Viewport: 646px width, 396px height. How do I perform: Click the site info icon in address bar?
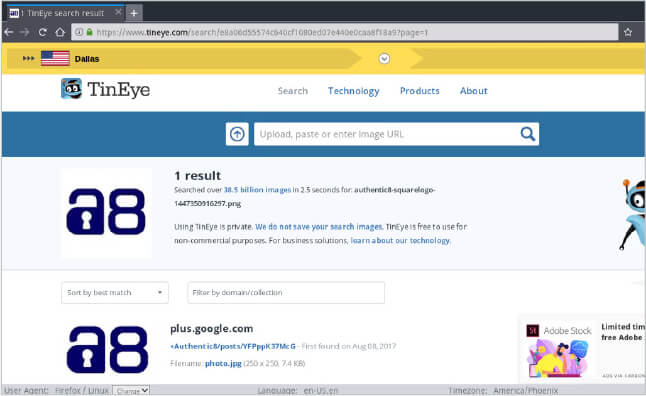click(79, 32)
